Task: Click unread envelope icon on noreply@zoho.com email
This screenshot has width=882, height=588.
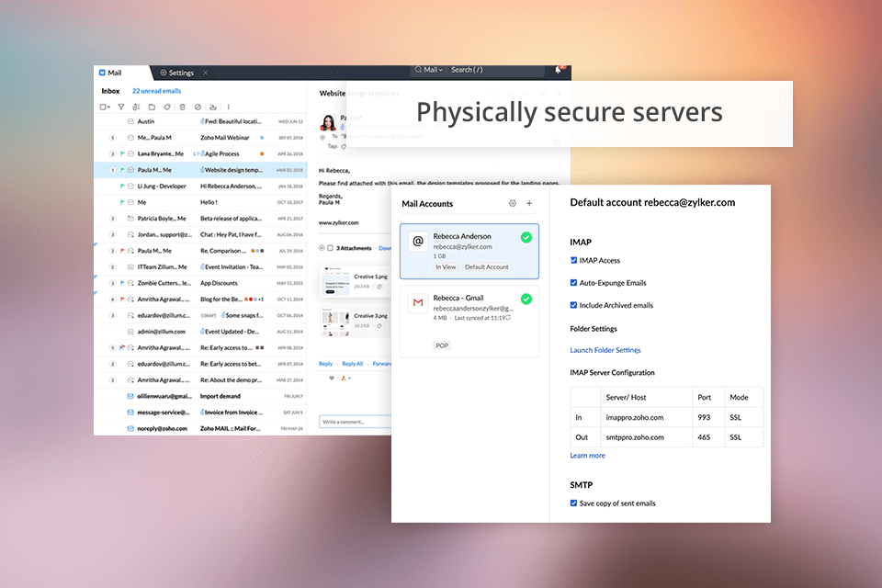Action: pos(130,429)
